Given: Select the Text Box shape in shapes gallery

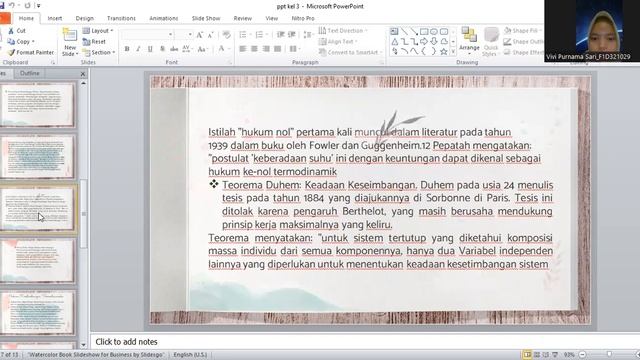Looking at the screenshot, I should point(394,31).
